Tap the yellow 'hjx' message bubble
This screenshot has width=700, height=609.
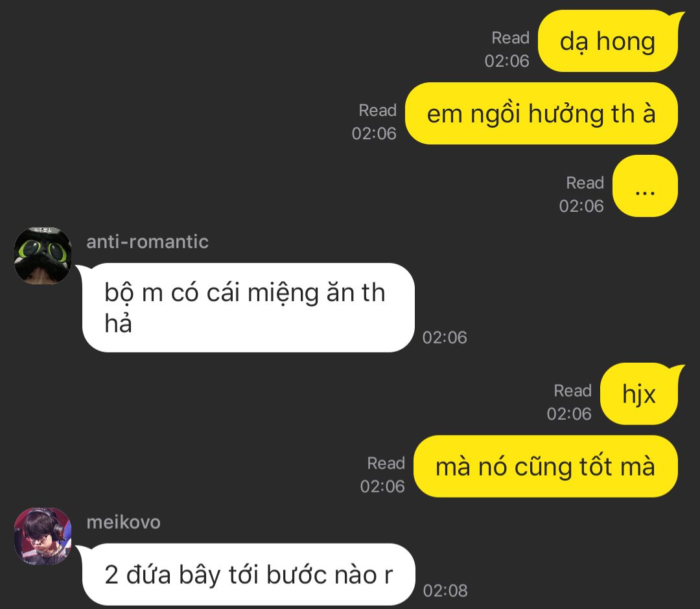tap(639, 394)
